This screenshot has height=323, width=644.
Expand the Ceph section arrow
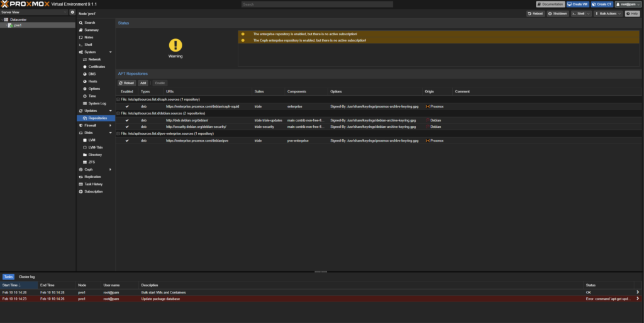pos(111,169)
